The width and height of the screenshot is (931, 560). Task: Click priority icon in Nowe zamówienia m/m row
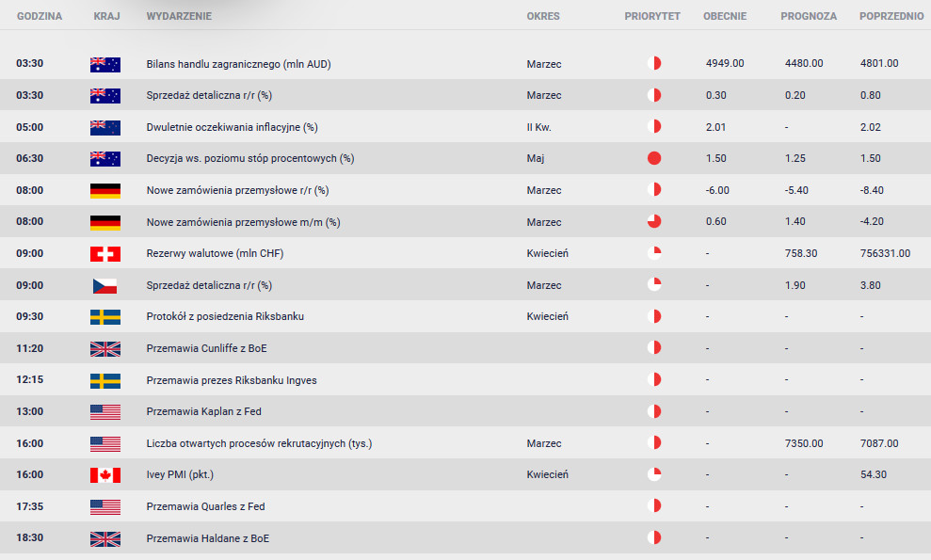654,221
